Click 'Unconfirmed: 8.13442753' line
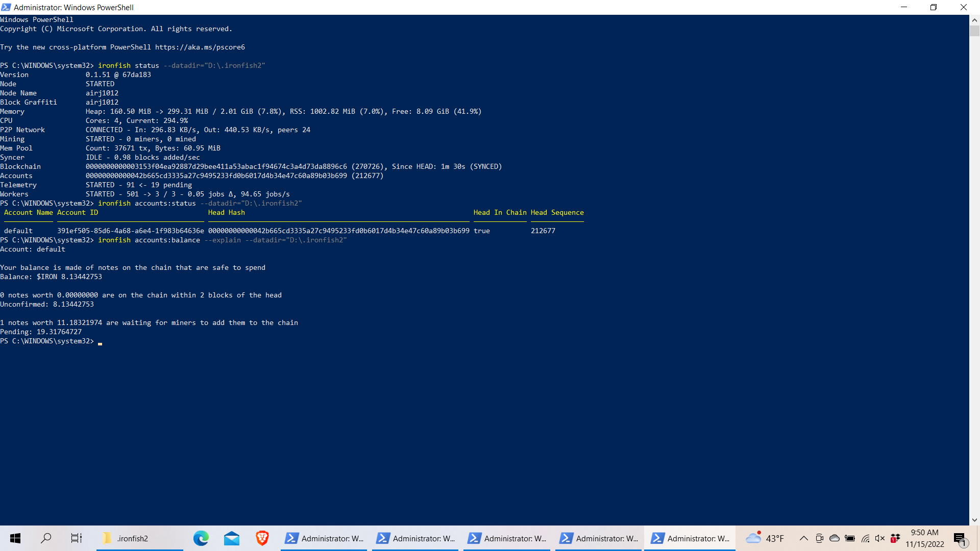 point(47,305)
